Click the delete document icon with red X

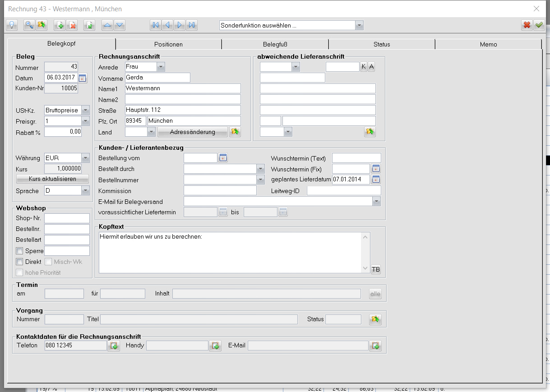tap(72, 25)
